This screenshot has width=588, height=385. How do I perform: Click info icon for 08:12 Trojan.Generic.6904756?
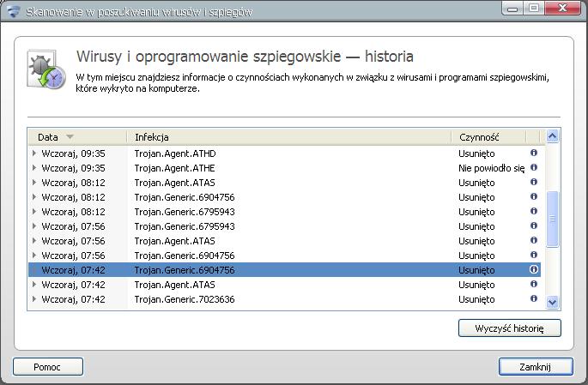click(534, 196)
